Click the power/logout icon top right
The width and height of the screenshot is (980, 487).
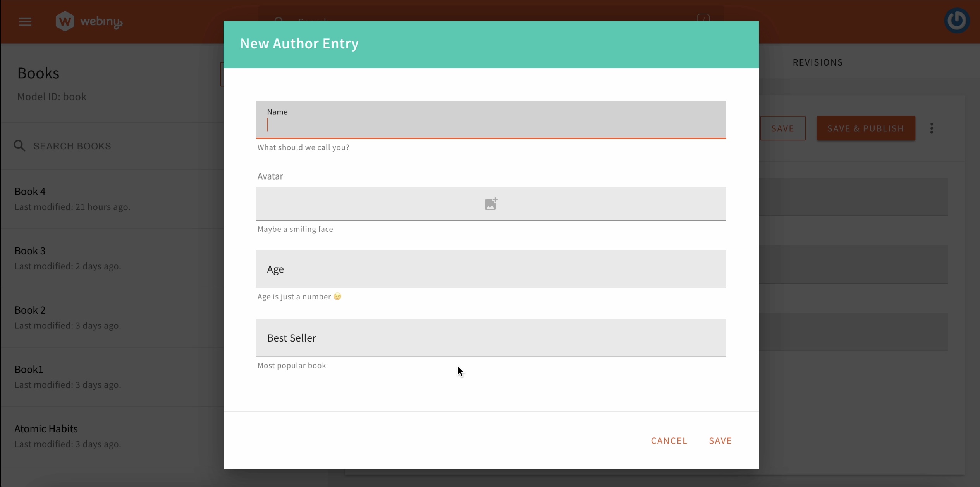[x=956, y=21]
